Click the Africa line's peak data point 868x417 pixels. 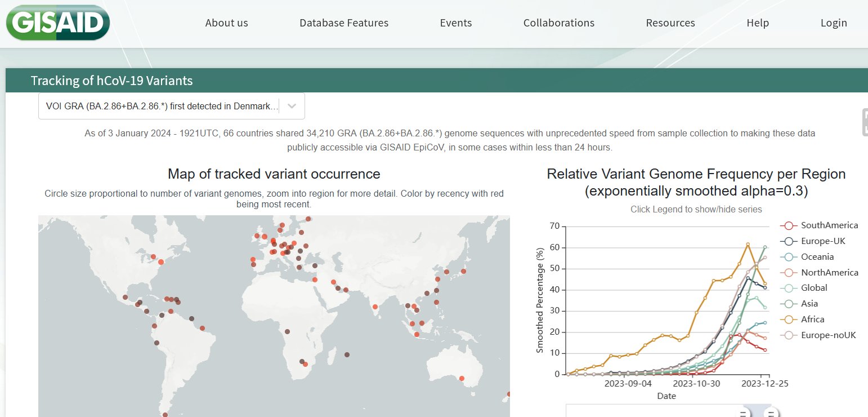pyautogui.click(x=748, y=244)
